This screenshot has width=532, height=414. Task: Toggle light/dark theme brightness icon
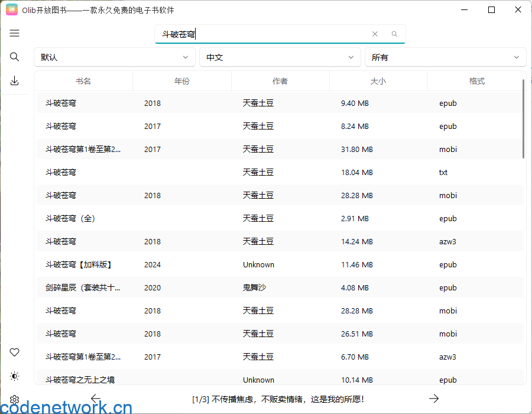[15, 376]
